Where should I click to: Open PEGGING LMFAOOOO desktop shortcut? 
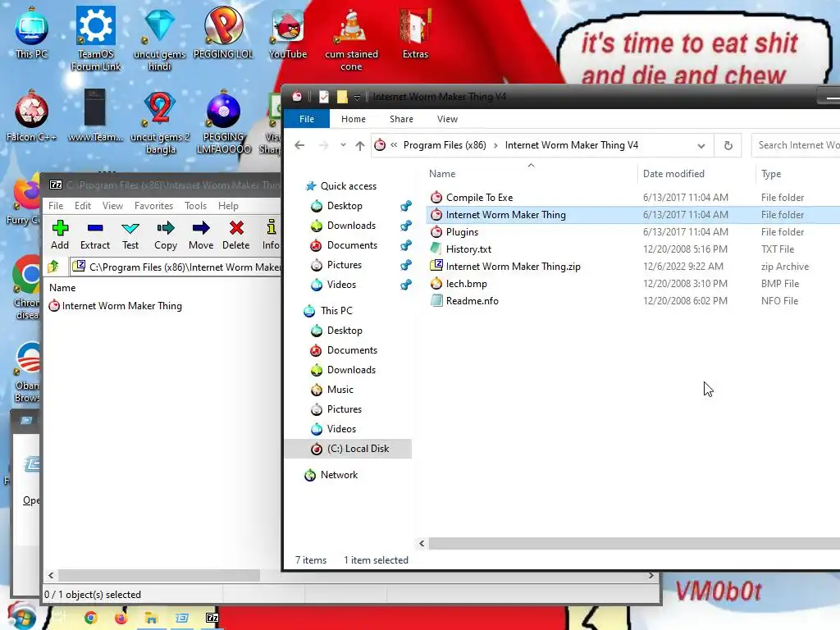tap(223, 122)
